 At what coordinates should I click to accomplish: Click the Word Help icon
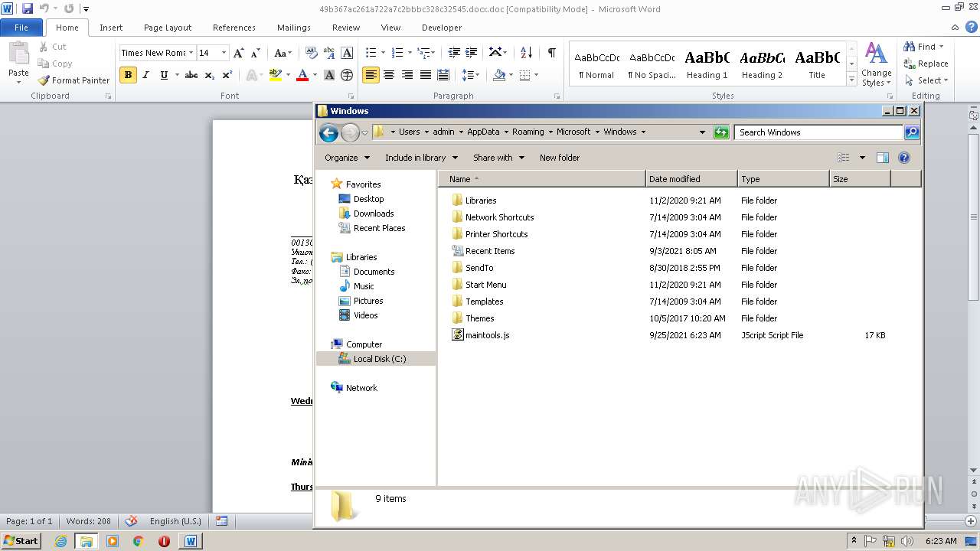click(x=972, y=27)
